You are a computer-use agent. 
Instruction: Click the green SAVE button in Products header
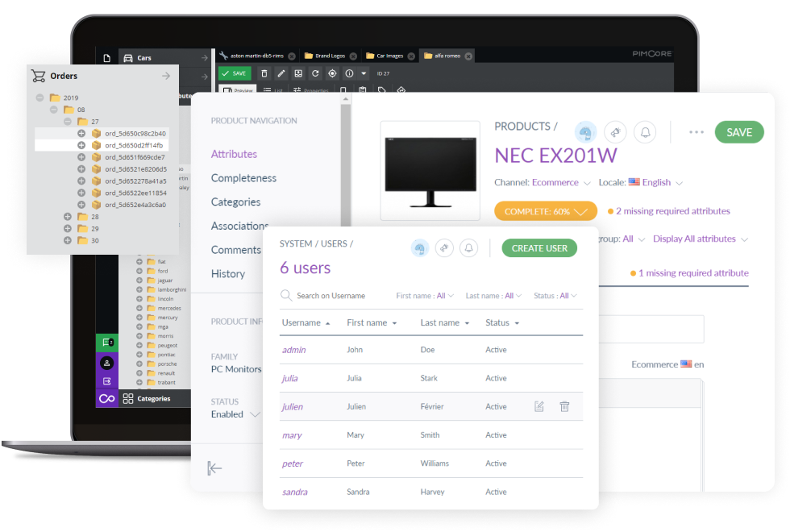739,132
